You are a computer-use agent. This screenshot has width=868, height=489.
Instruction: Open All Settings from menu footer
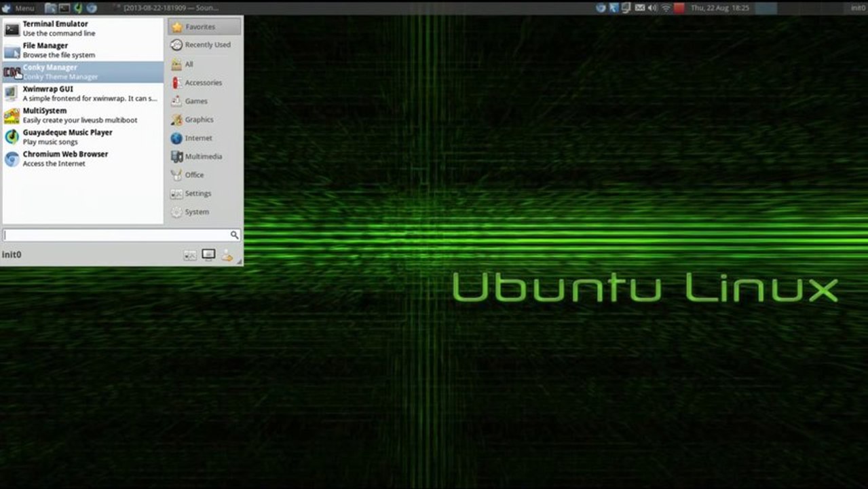[x=190, y=255]
